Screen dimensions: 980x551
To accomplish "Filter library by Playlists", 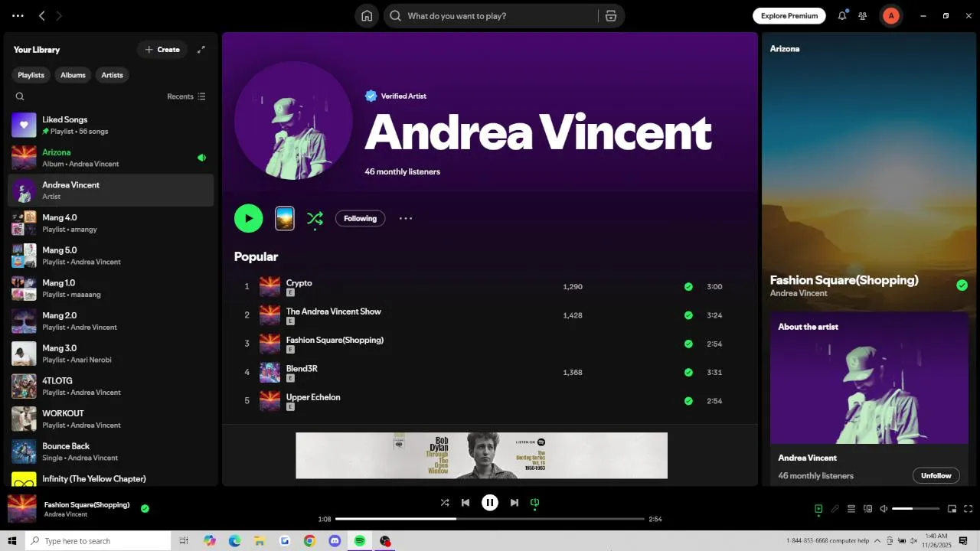I will (31, 75).
